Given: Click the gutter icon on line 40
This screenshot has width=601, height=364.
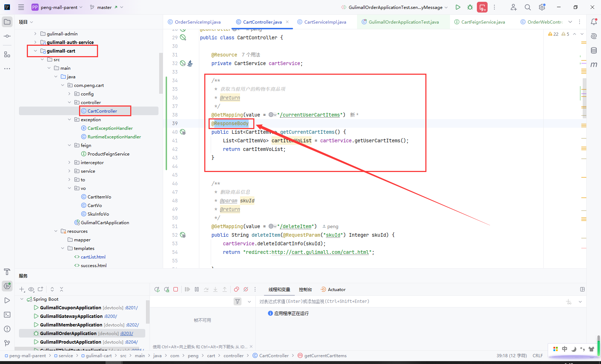Looking at the screenshot, I should pos(183,132).
